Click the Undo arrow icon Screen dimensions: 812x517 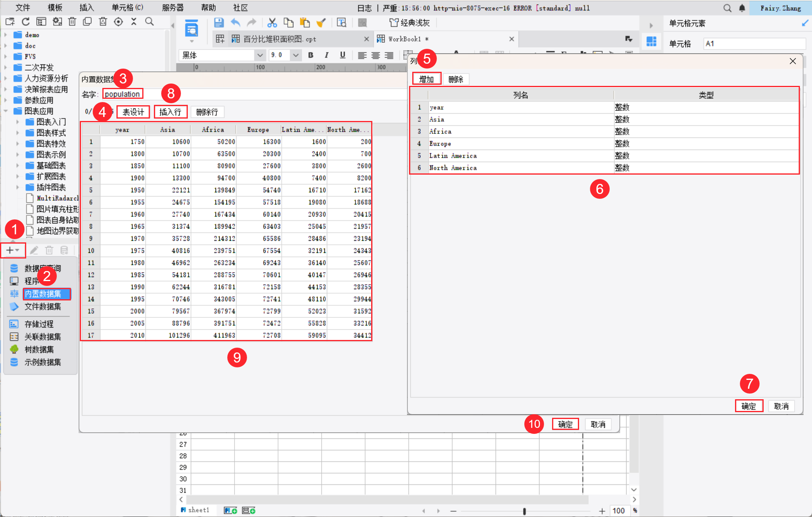coord(235,23)
